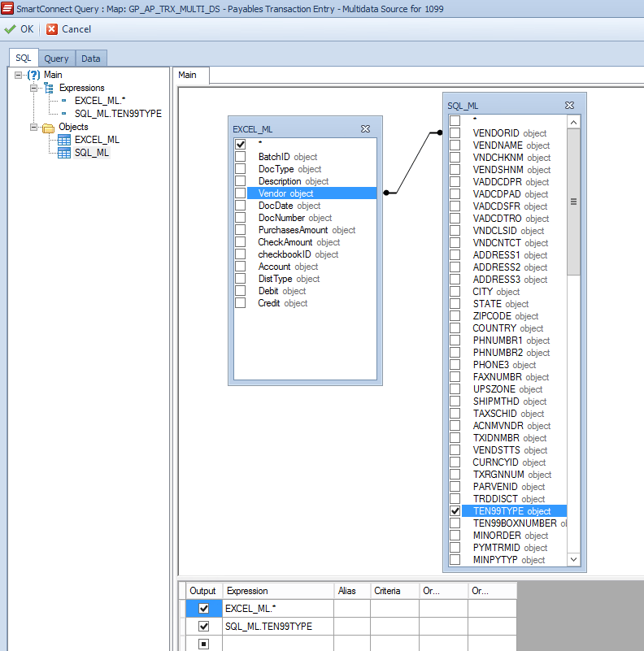
Task: Click Criteria cell for SQL_ML.TEN99TYPE row
Action: click(x=394, y=626)
